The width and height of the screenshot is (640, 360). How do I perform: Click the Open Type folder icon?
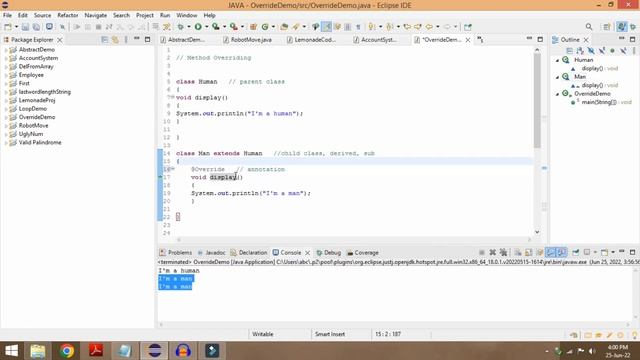(x=284, y=27)
